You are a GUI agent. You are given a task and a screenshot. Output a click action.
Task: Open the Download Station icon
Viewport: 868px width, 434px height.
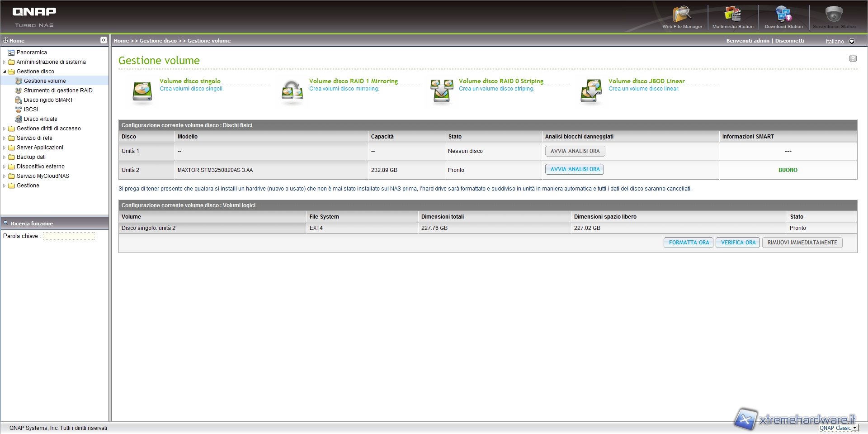pyautogui.click(x=783, y=14)
